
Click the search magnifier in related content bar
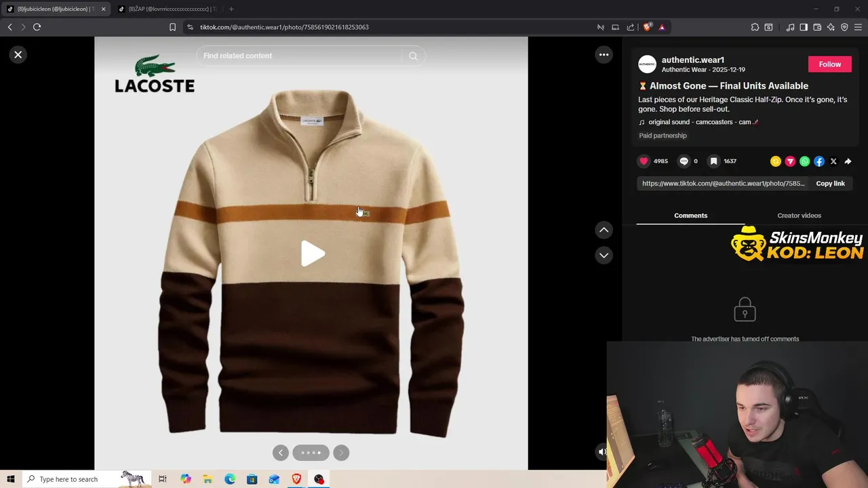413,56
